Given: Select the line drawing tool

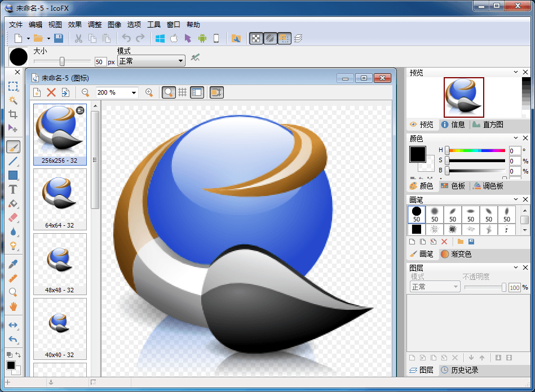Looking at the screenshot, I should pos(13,161).
